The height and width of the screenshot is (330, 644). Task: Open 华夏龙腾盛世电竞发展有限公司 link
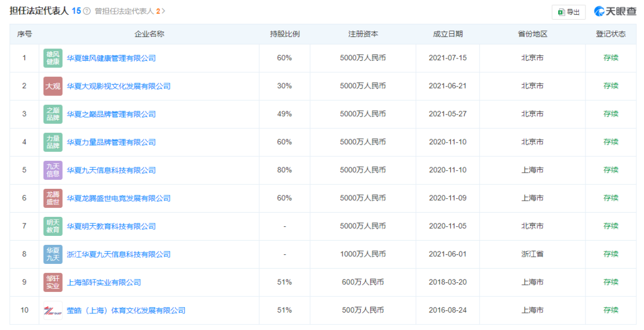tap(119, 198)
